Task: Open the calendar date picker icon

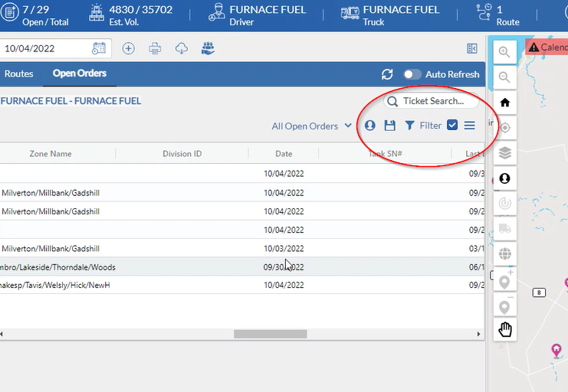Action: pos(99,48)
